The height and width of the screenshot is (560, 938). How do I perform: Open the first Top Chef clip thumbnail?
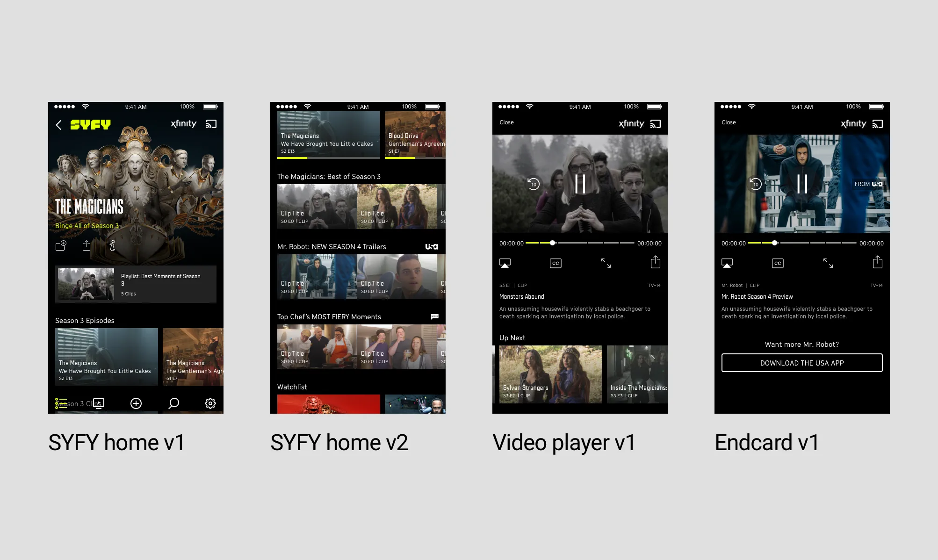coord(317,347)
